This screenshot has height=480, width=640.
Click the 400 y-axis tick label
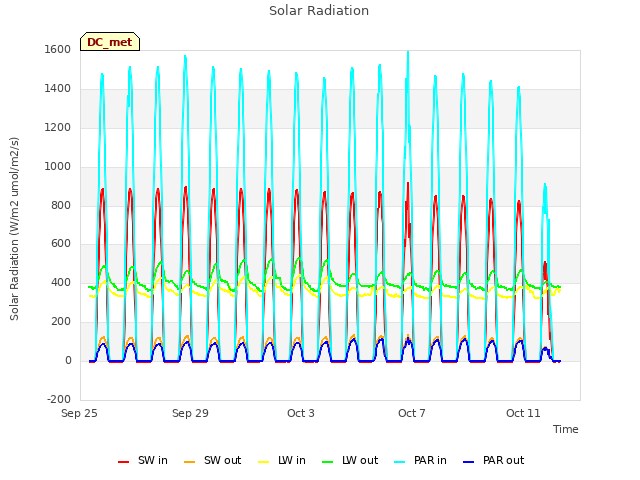coord(61,282)
